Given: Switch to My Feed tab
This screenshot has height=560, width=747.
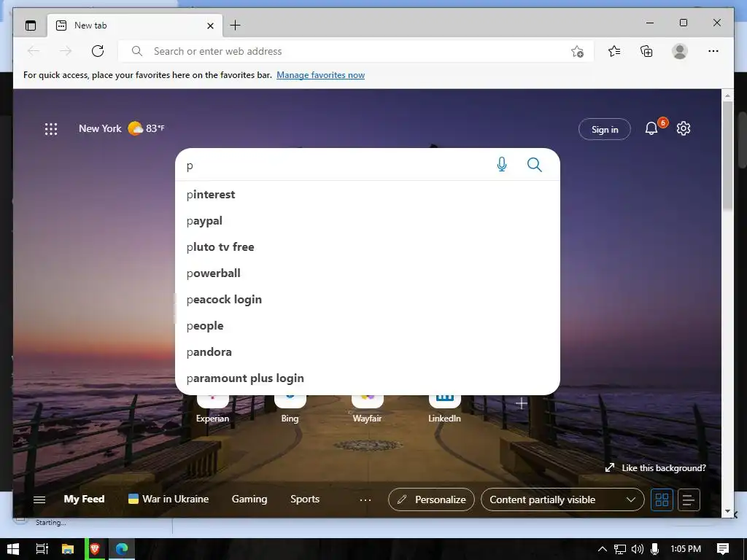Looking at the screenshot, I should tap(84, 499).
